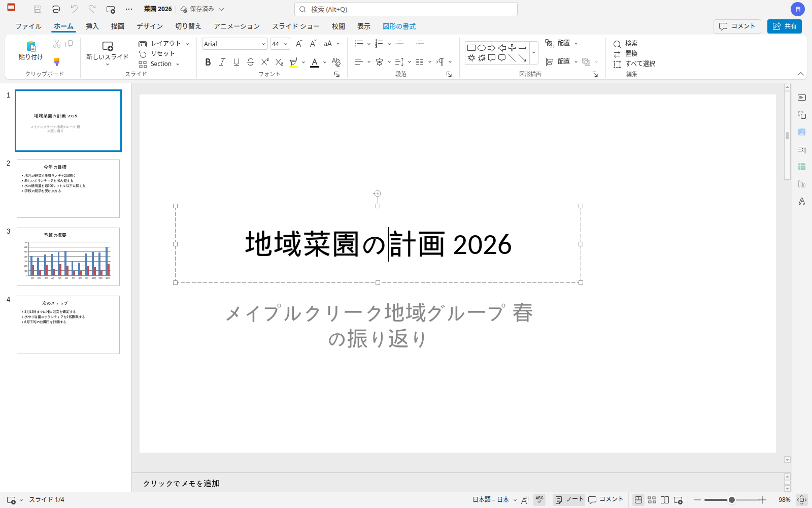Screen dimensions: 812x508
Task: Click the Subscript X₂ icon
Action: click(279, 62)
